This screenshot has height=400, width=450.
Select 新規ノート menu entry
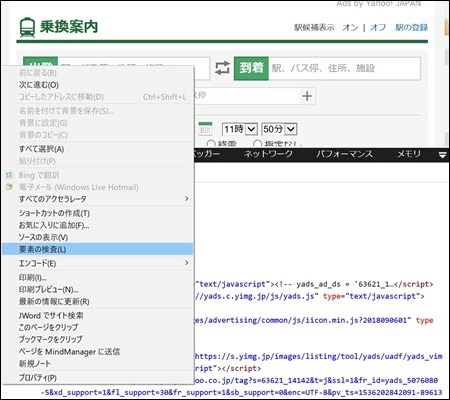pyautogui.click(x=97, y=363)
